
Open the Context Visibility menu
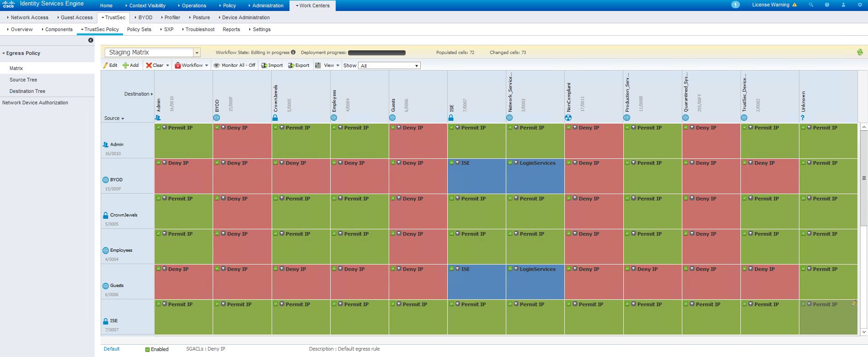point(145,5)
